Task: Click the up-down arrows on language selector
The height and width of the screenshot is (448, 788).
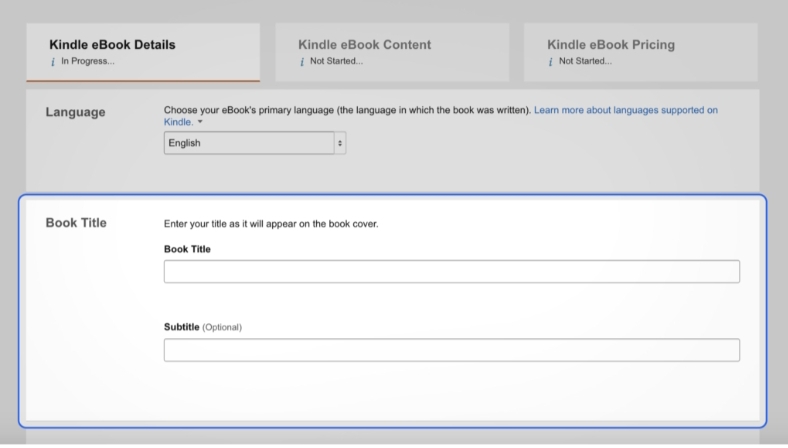Action: click(340, 143)
